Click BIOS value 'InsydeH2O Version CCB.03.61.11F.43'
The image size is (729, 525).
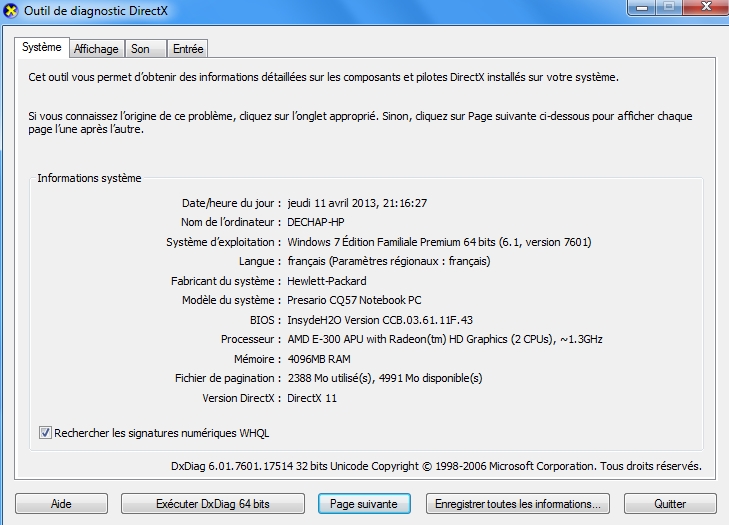[380, 320]
